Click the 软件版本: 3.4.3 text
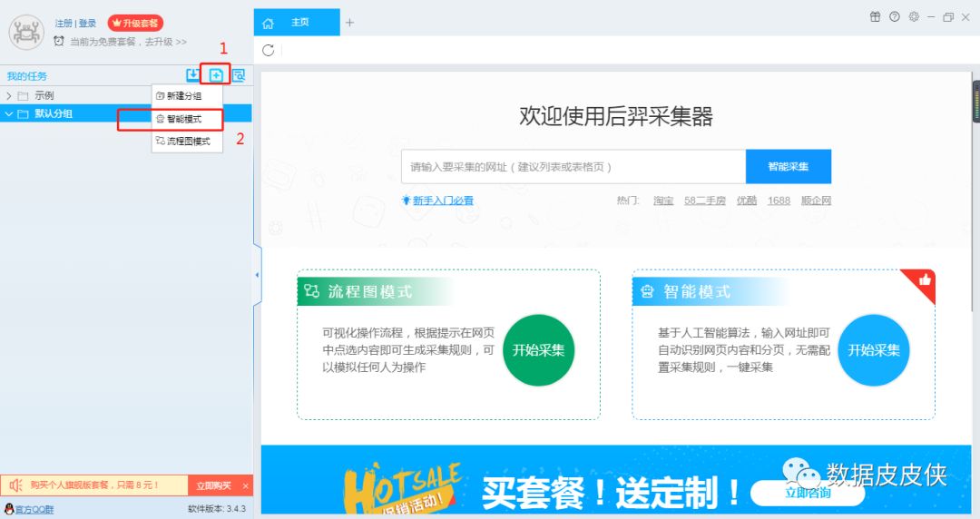 point(217,509)
